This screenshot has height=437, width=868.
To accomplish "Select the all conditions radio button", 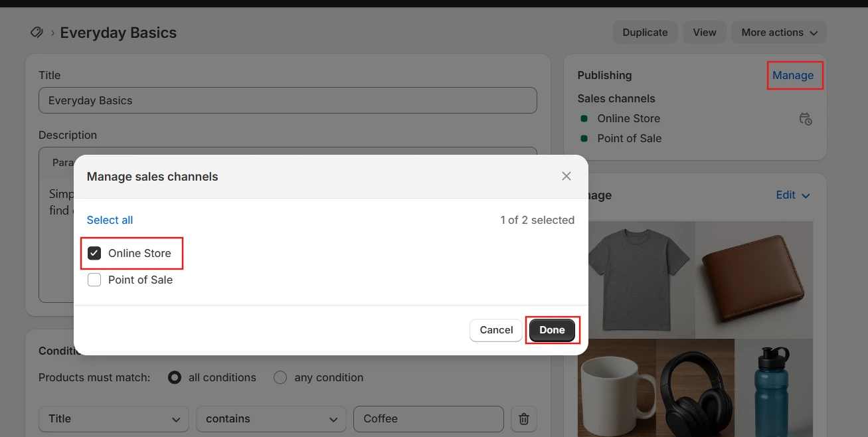I will [175, 377].
